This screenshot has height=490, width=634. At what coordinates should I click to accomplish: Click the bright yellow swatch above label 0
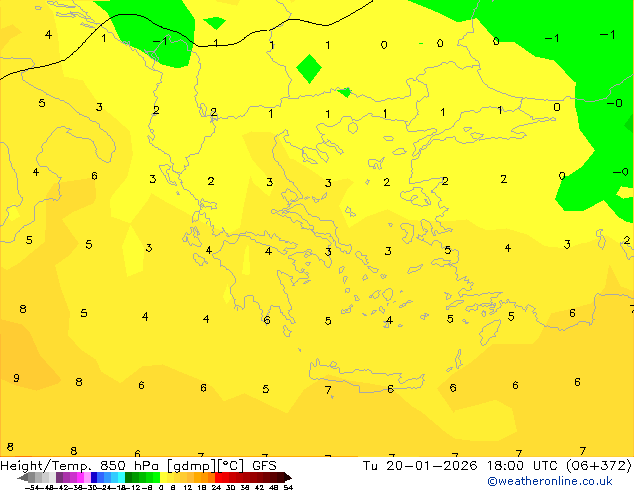click(x=163, y=477)
